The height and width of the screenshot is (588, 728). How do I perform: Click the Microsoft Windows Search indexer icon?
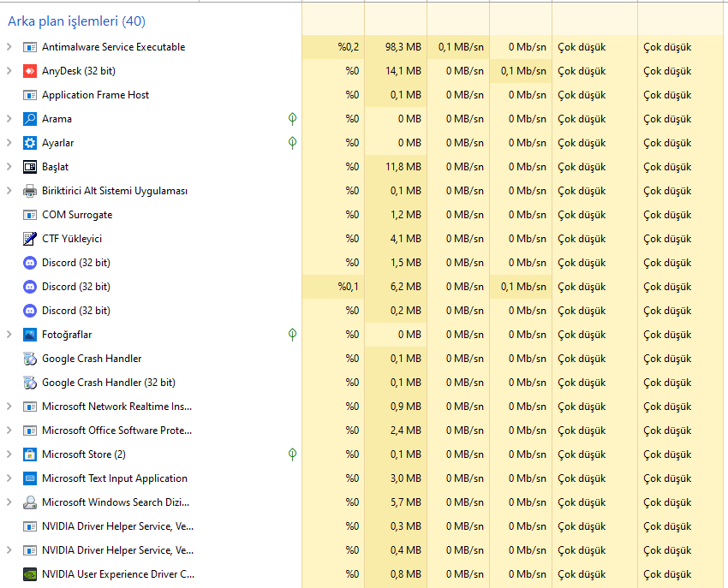click(30, 502)
